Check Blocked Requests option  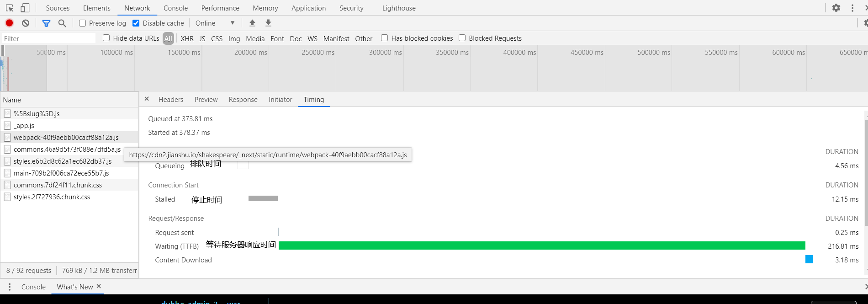click(462, 38)
